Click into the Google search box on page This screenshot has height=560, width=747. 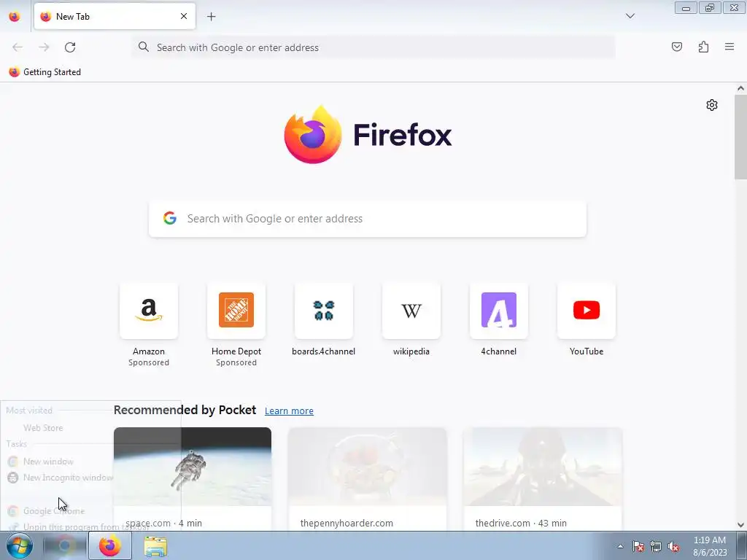pos(368,219)
